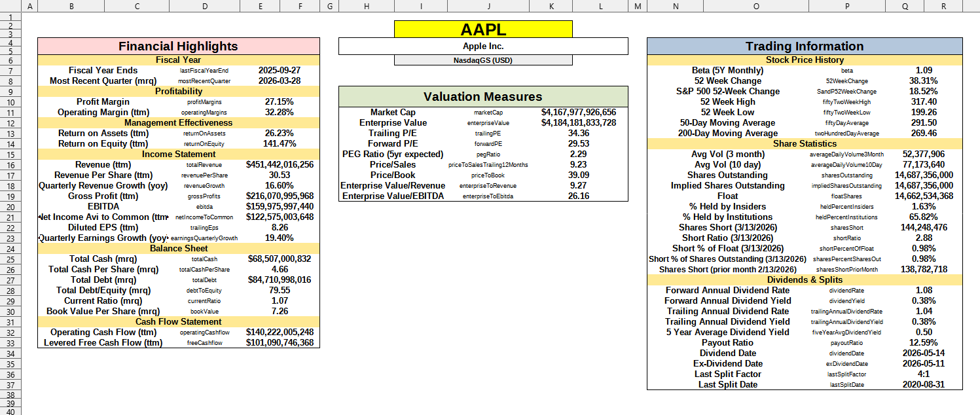Select the Price/Book value 39.09
Screen dimensions: 980x415
pos(578,175)
